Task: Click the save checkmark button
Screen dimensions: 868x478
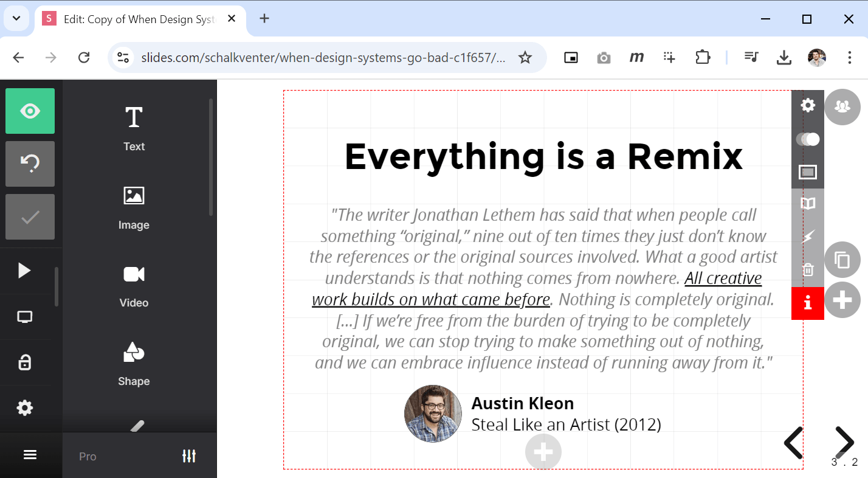Action: (30, 216)
